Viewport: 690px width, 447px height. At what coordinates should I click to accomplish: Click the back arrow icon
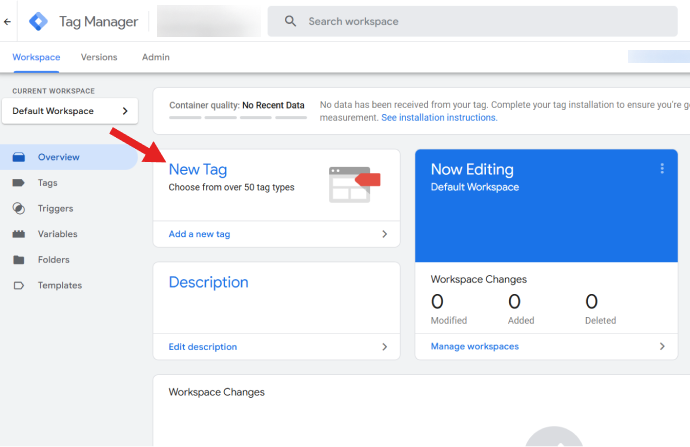(7, 22)
